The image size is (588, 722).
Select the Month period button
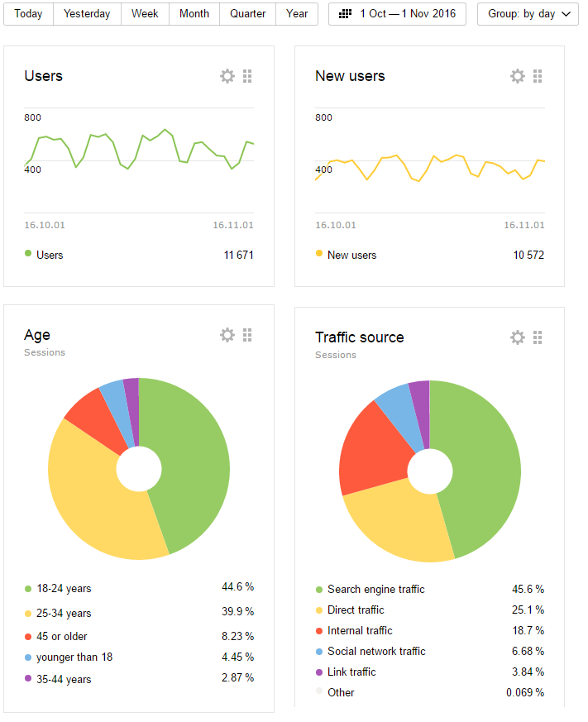click(x=194, y=14)
